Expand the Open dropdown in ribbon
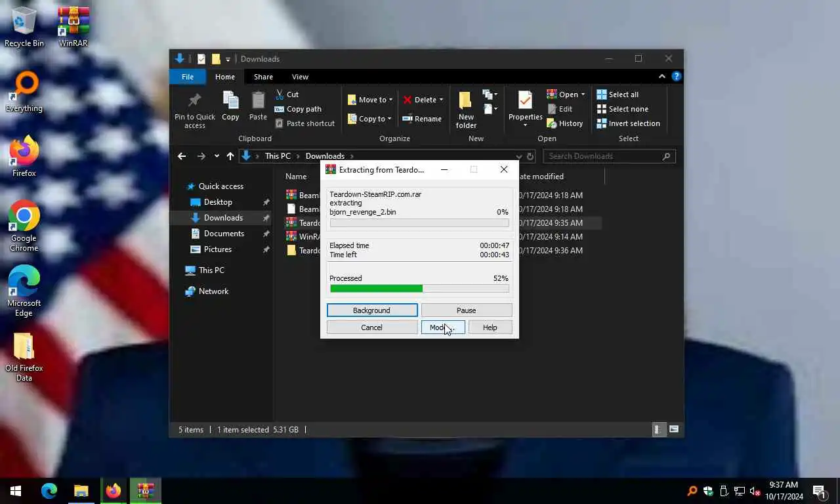 (x=583, y=94)
